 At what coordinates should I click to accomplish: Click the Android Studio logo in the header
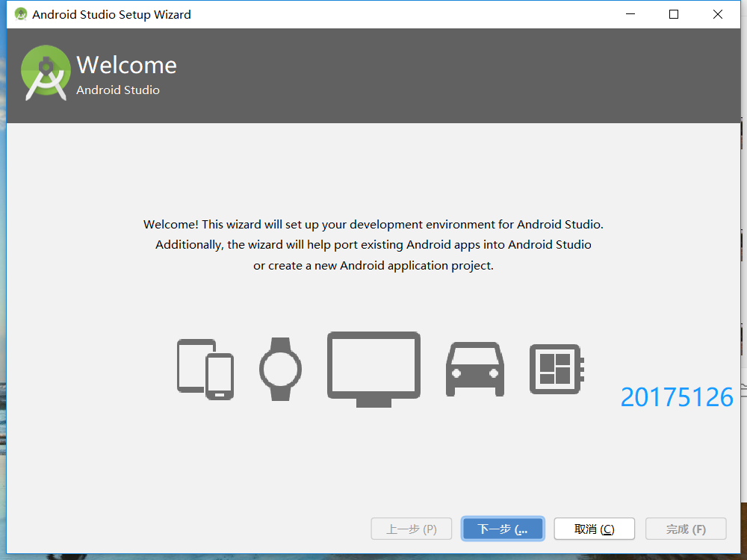[46, 73]
